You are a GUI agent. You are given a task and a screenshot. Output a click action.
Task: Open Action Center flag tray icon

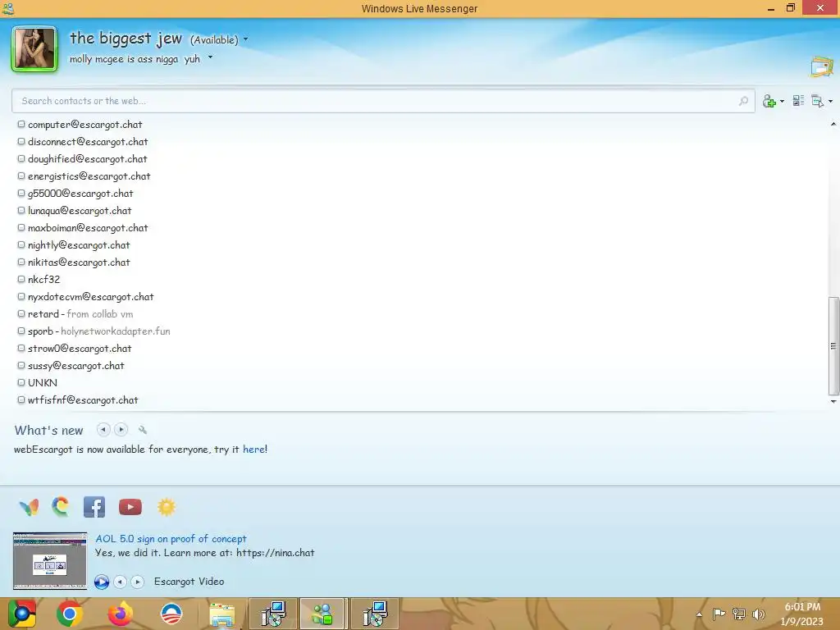point(719,614)
